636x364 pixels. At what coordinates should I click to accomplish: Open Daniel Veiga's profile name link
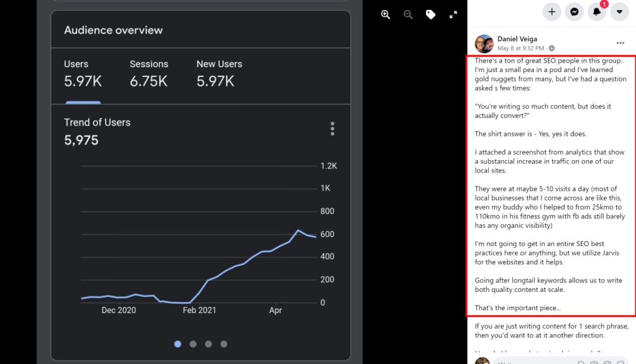coord(517,39)
